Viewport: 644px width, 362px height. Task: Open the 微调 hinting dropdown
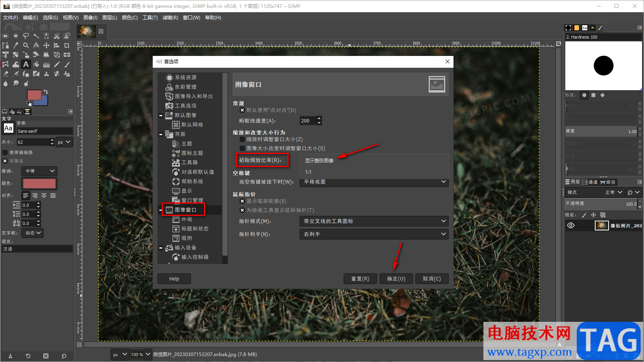[40, 171]
